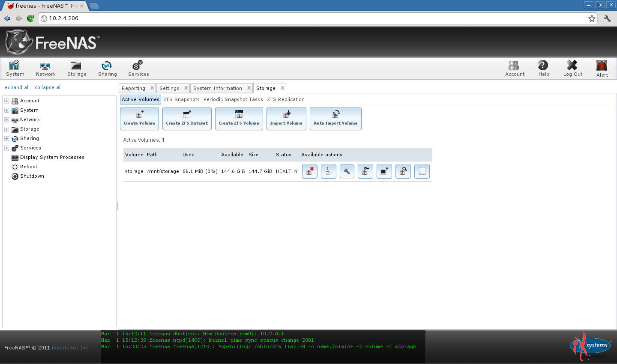
Task: Click the collapse all link
Action: tap(48, 87)
